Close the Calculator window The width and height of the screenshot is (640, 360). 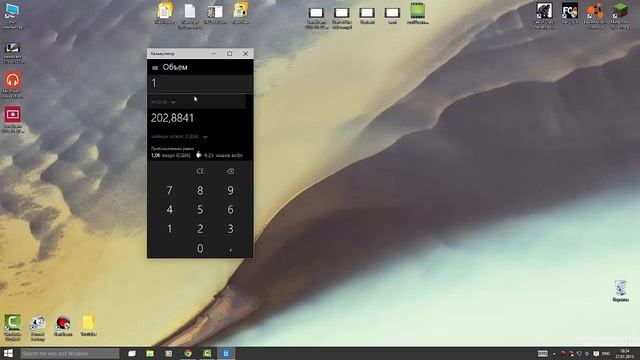[245, 53]
